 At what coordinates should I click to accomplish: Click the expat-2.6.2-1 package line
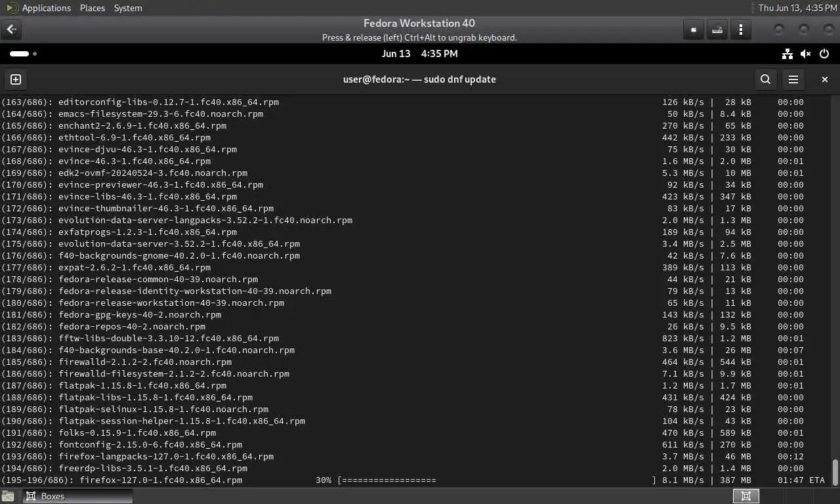point(402,268)
